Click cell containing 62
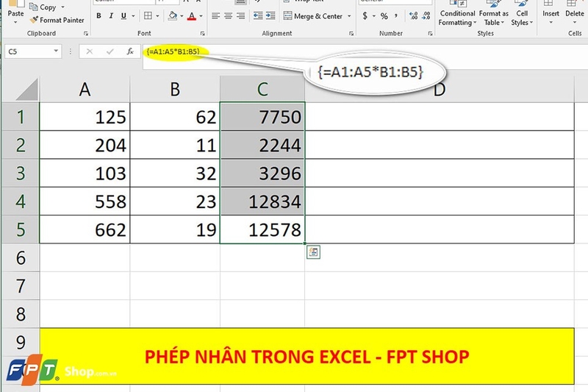The image size is (588, 392). pyautogui.click(x=175, y=117)
